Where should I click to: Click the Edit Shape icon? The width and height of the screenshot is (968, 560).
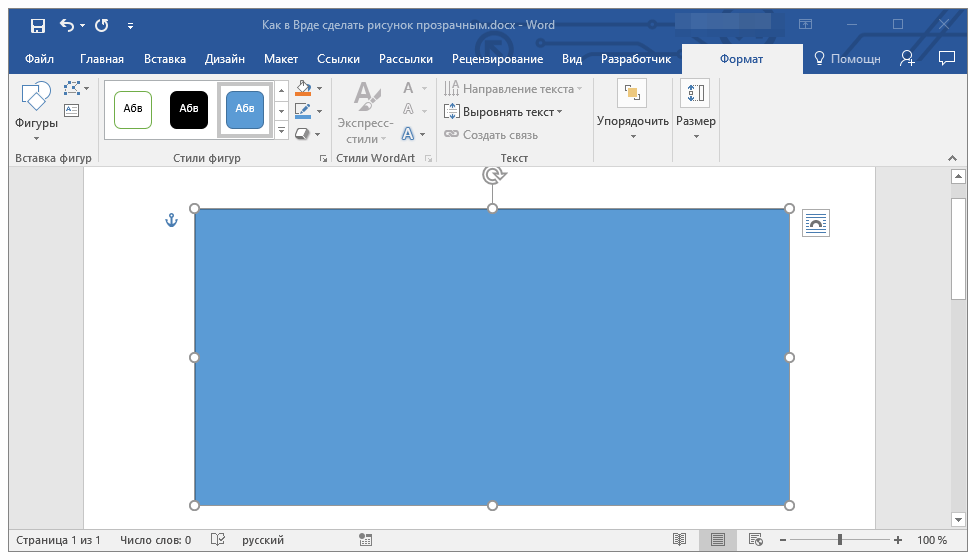[72, 88]
